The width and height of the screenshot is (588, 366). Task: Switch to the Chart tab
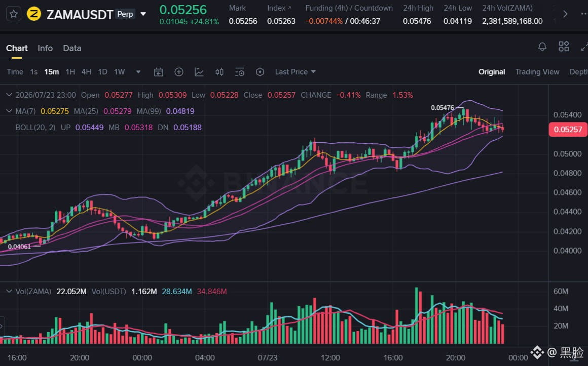[17, 48]
